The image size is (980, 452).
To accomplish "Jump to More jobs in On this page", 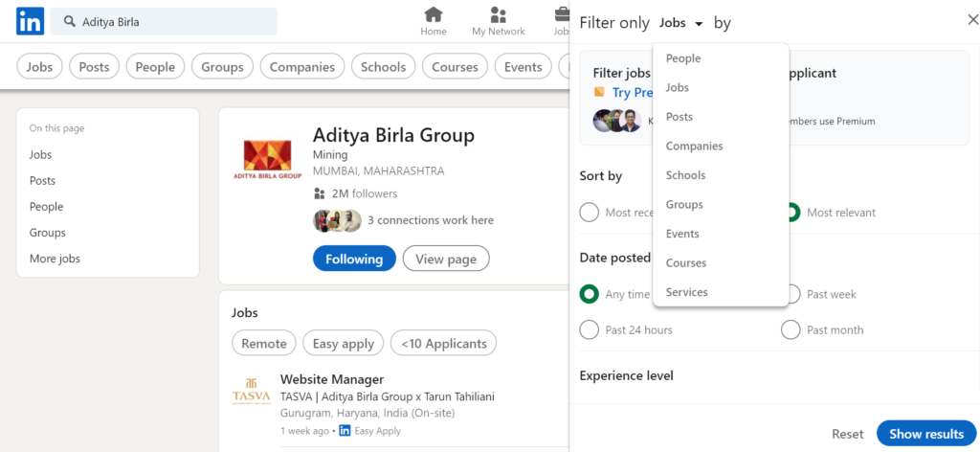I will (x=55, y=259).
